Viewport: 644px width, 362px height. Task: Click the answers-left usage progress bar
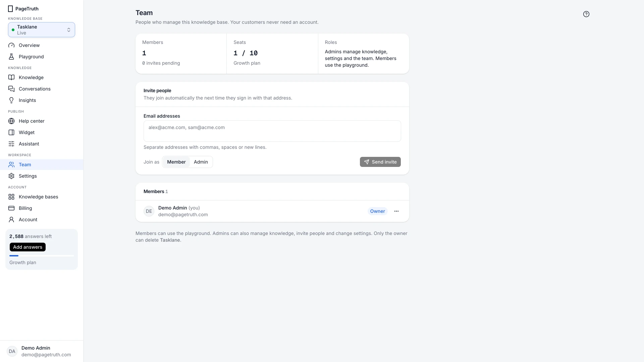[42, 256]
